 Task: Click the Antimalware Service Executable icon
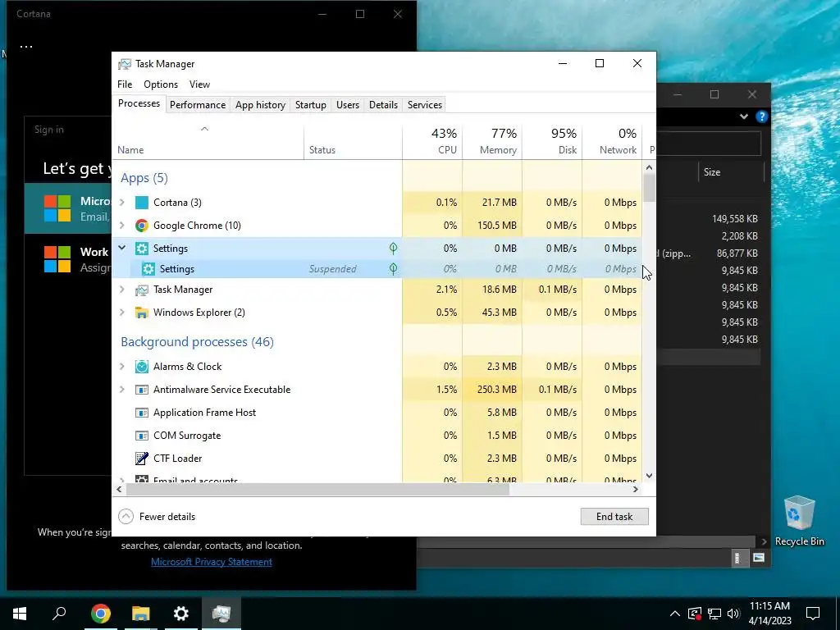(141, 390)
